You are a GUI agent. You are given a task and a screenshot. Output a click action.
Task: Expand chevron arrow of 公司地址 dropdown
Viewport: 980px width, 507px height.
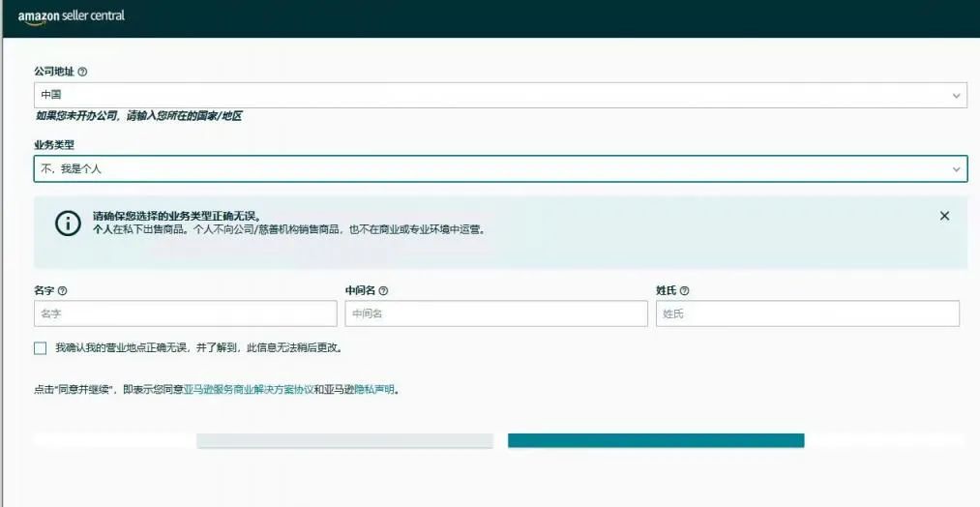coord(956,96)
